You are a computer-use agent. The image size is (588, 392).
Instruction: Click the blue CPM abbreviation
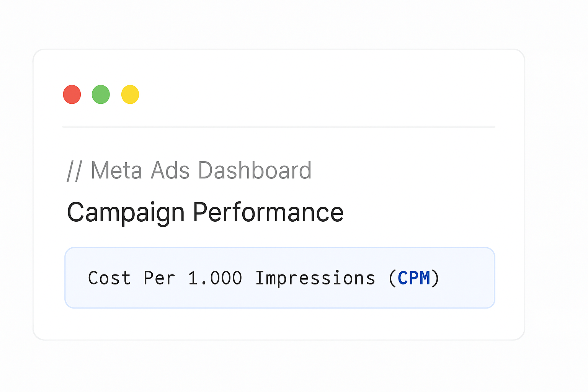tap(414, 278)
